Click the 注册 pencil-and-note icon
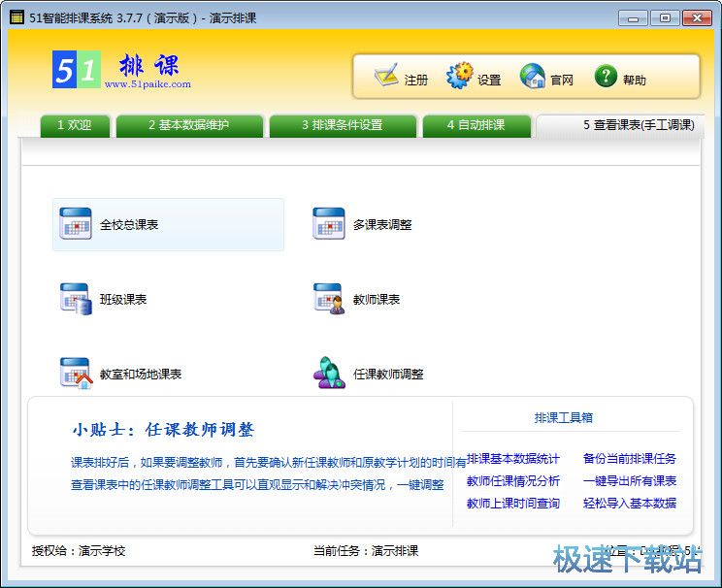722x588 pixels. tap(386, 76)
